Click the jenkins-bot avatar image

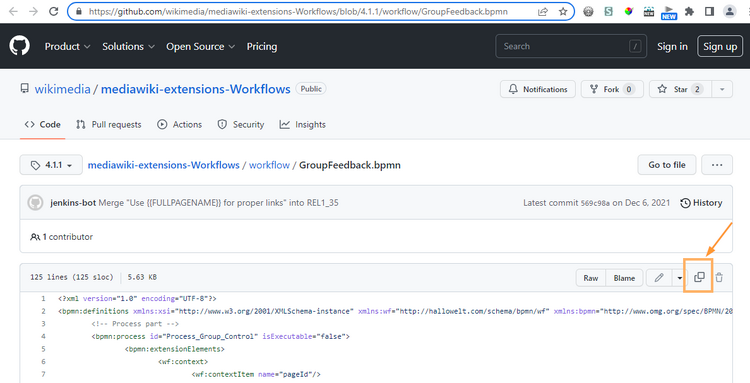point(35,202)
